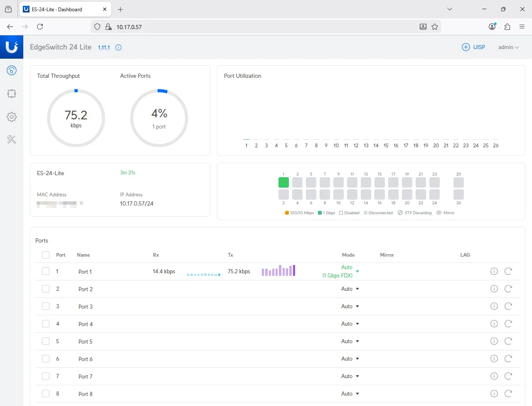Open the Dashboard icon in the sidebar
Image resolution: width=532 pixels, height=406 pixels.
click(12, 70)
